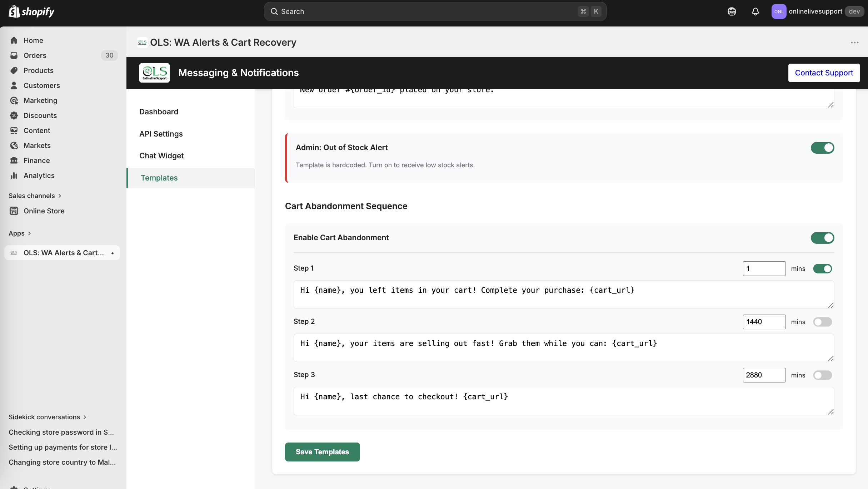Expand Sidekick conversations section
868x489 pixels.
48,417
